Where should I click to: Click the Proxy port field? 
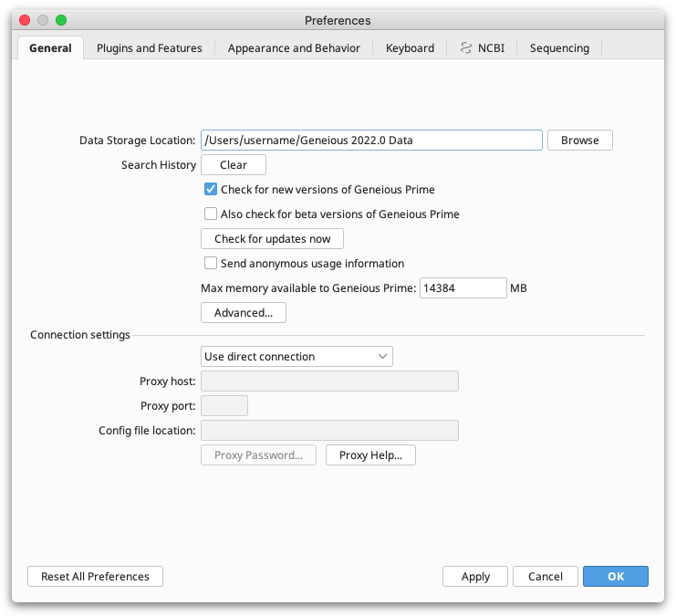[224, 405]
